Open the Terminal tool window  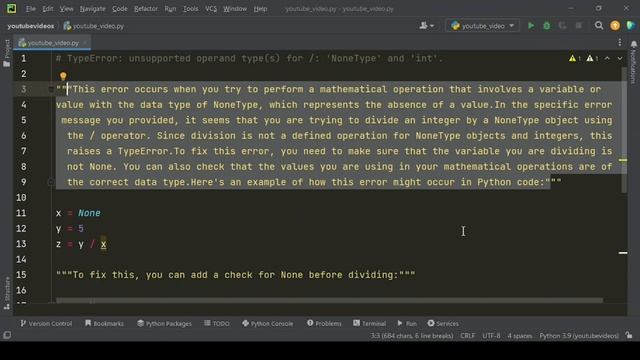369,323
